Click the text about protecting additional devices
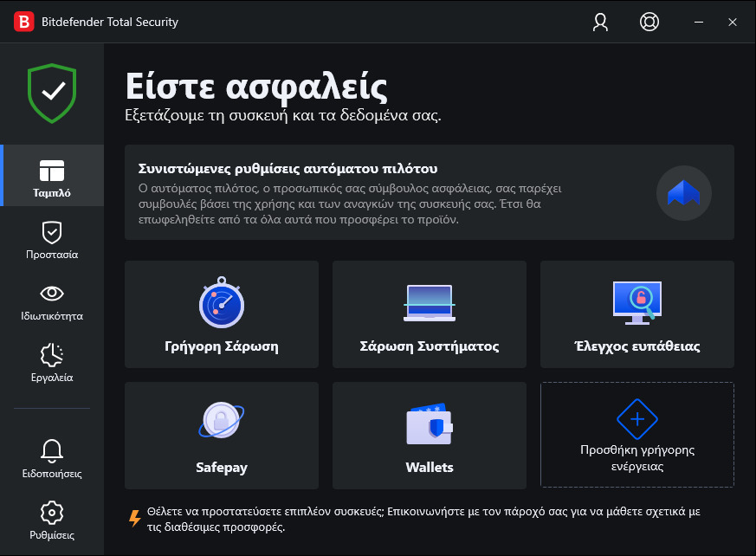This screenshot has height=556, width=756. tap(423, 520)
